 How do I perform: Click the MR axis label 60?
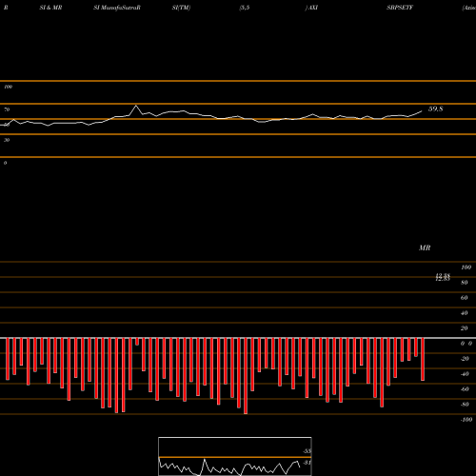click(465, 298)
